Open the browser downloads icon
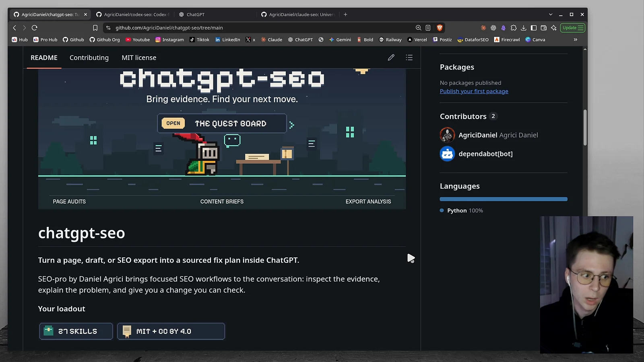Image resolution: width=644 pixels, height=362 pixels. [523, 28]
